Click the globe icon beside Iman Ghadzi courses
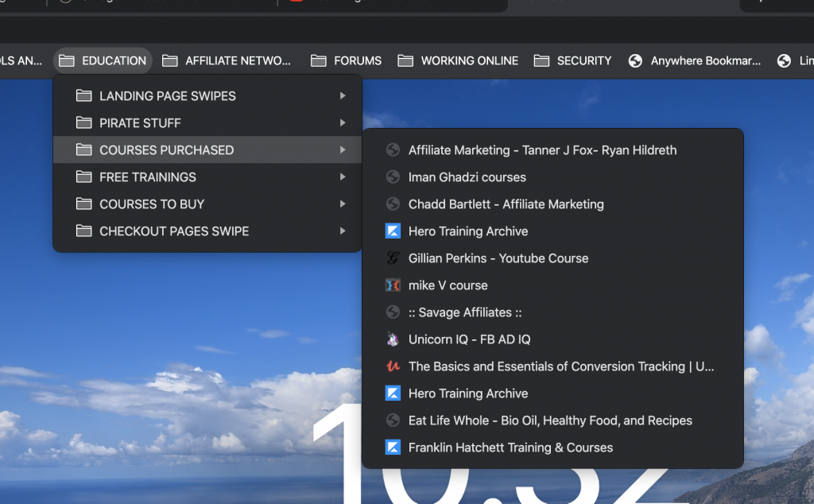Viewport: 814px width, 504px height. pyautogui.click(x=393, y=177)
